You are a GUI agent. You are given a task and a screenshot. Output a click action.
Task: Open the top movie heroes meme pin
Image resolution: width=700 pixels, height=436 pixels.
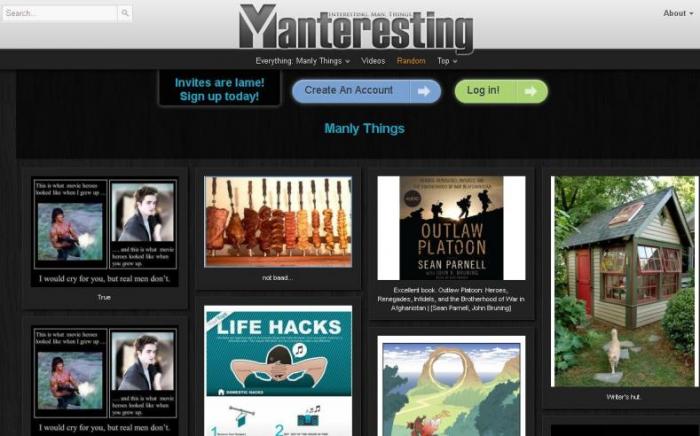105,232
